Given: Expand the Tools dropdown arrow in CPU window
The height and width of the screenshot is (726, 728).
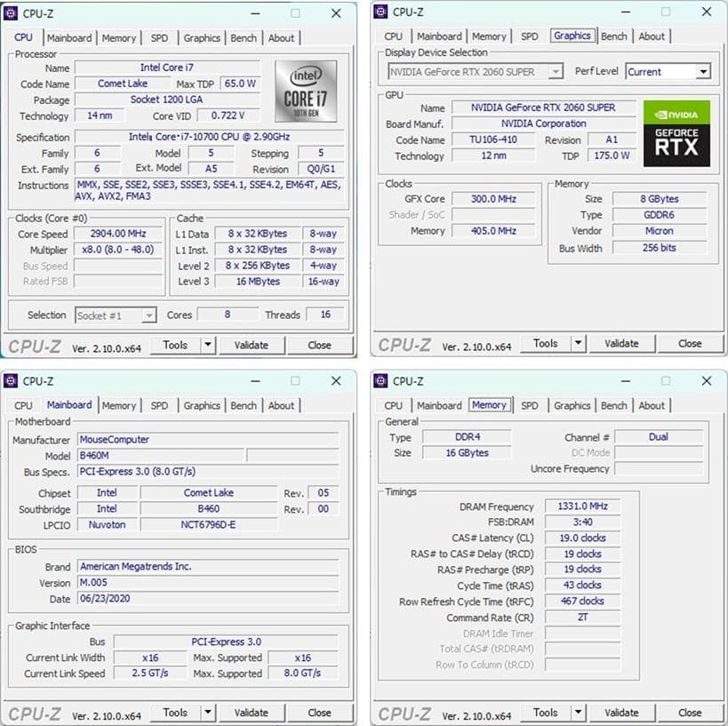Looking at the screenshot, I should pyautogui.click(x=207, y=345).
